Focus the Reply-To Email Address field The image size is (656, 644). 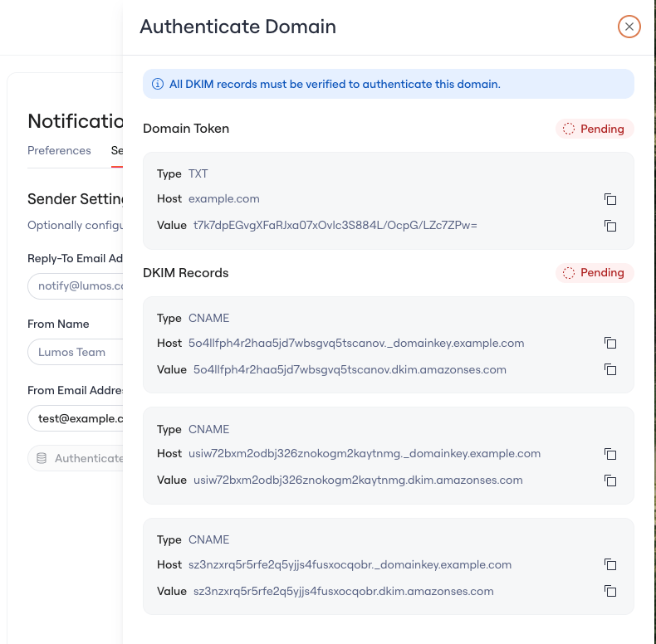[76, 286]
